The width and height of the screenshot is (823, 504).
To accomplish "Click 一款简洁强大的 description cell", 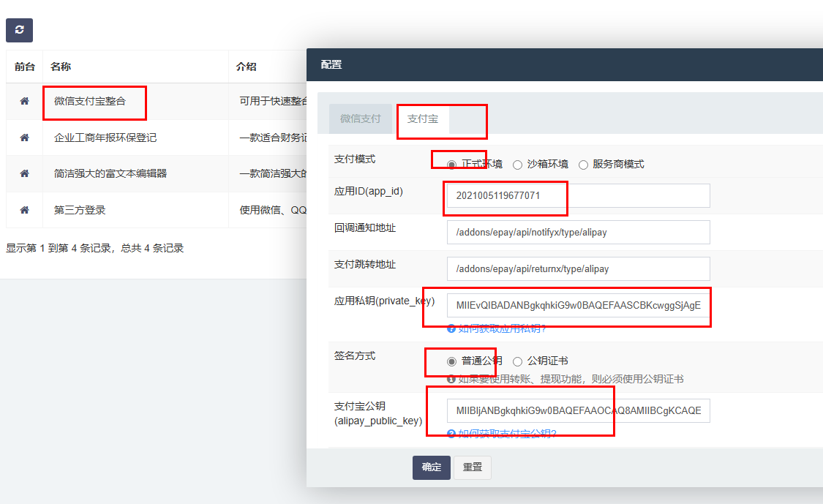I will (x=273, y=173).
